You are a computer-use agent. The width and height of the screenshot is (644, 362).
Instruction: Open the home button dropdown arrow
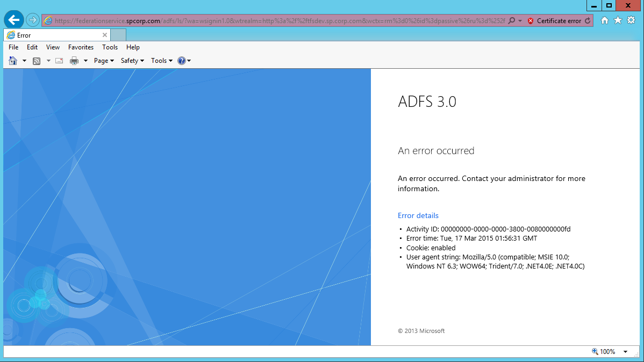pyautogui.click(x=24, y=60)
